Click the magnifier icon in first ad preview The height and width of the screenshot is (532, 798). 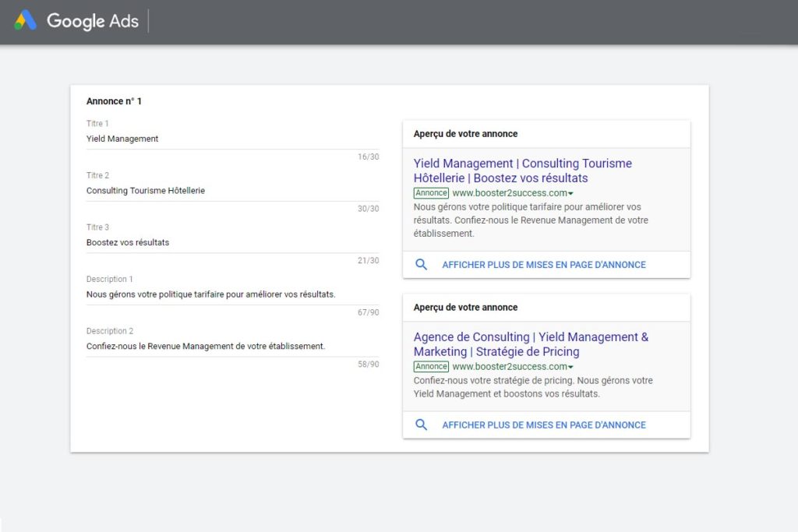(x=422, y=265)
